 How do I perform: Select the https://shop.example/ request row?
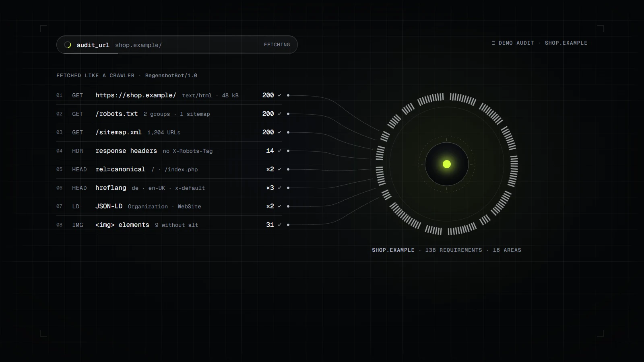coord(169,95)
